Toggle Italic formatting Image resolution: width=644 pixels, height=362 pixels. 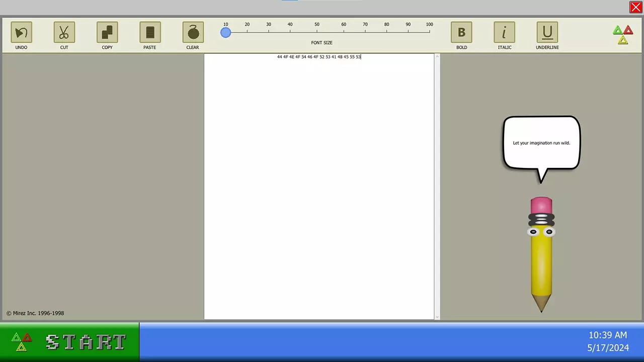(504, 33)
